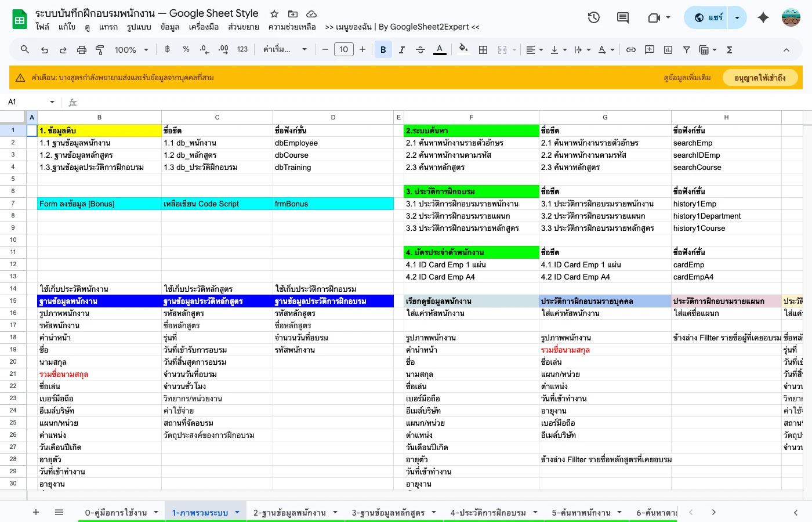Insert a chart from the toolbar
The height and width of the screenshot is (522, 812).
coord(668,49)
